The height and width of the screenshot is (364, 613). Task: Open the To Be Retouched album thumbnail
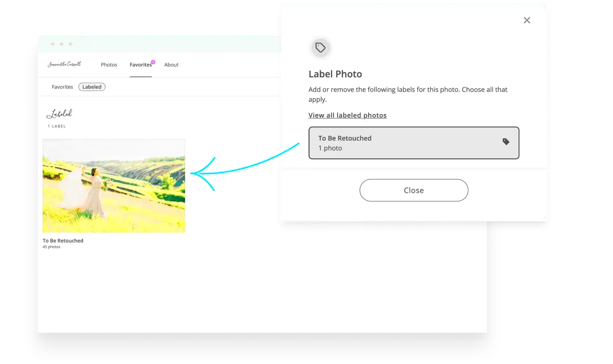pyautogui.click(x=114, y=186)
